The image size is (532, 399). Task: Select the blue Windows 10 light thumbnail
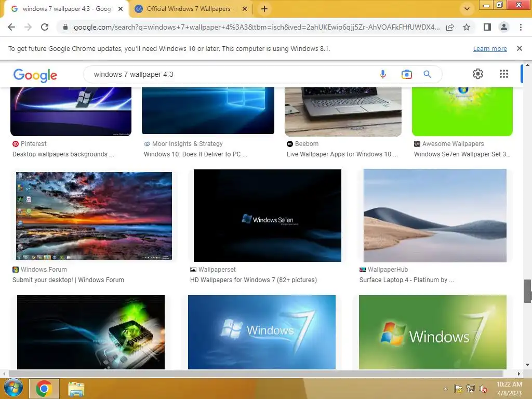coord(208,111)
